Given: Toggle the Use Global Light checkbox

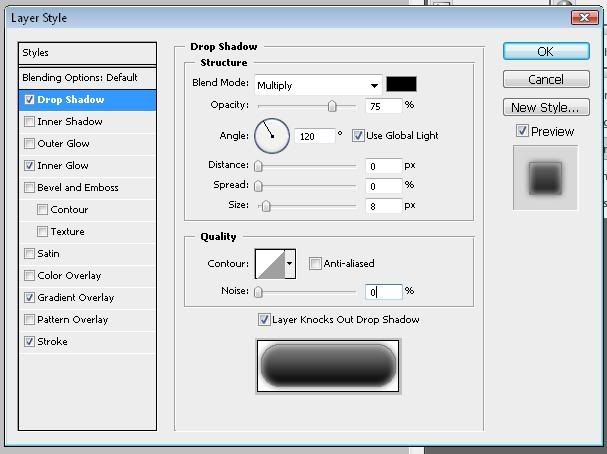Looking at the screenshot, I should point(359,135).
